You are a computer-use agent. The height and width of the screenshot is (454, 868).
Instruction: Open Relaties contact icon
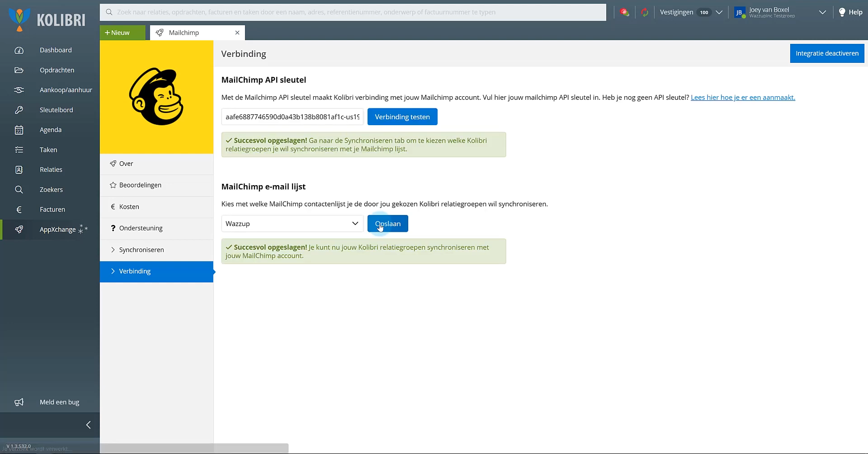(x=19, y=170)
